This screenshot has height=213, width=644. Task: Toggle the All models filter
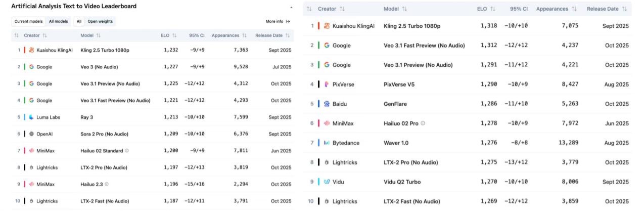point(58,21)
